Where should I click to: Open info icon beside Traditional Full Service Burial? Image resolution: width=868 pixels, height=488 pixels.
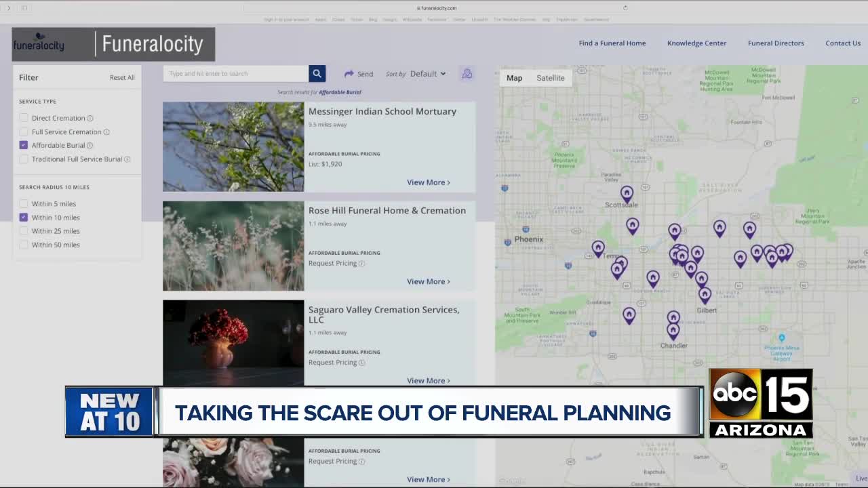tap(127, 159)
